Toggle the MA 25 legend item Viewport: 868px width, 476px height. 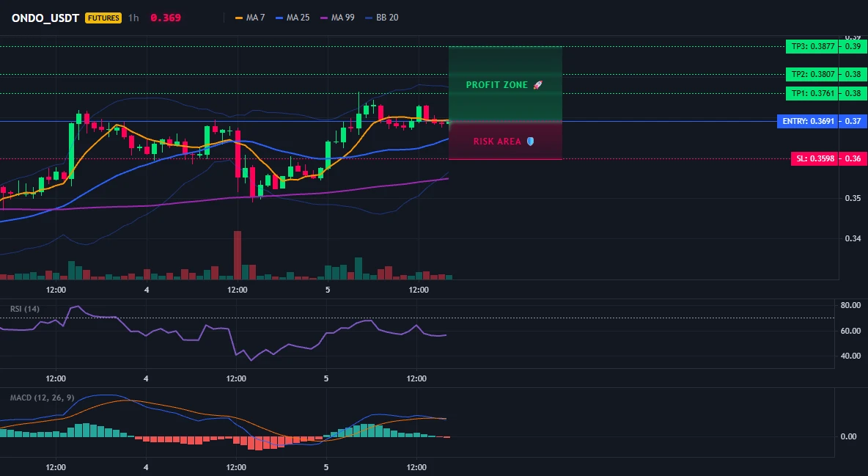pyautogui.click(x=293, y=18)
